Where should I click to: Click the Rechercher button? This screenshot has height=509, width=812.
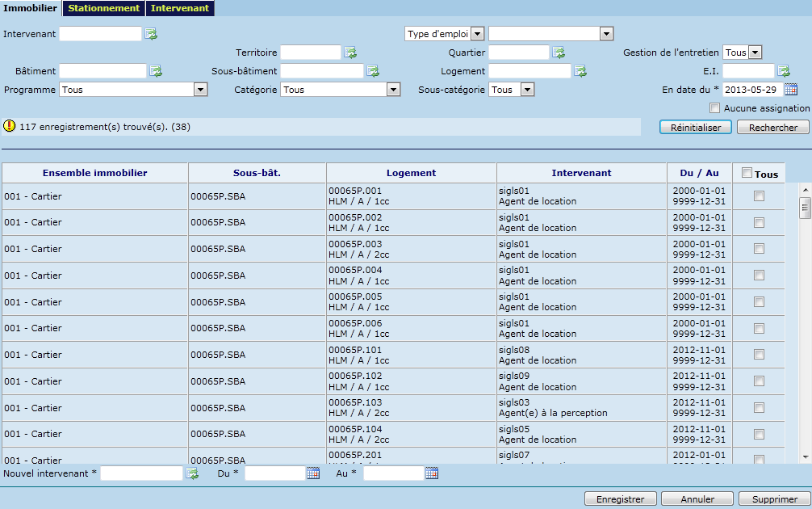[x=772, y=128]
